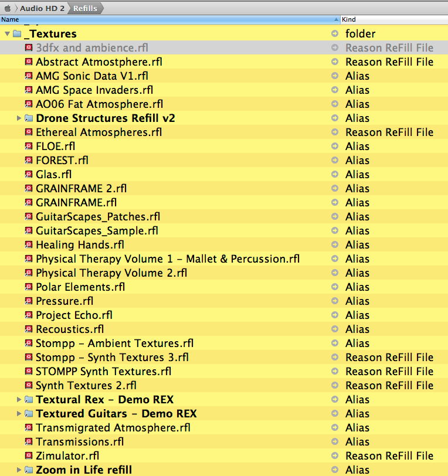The height and width of the screenshot is (476, 448).
Task: Click the AO06 Fat Atmosphere.rfl icon
Action: tap(29, 104)
